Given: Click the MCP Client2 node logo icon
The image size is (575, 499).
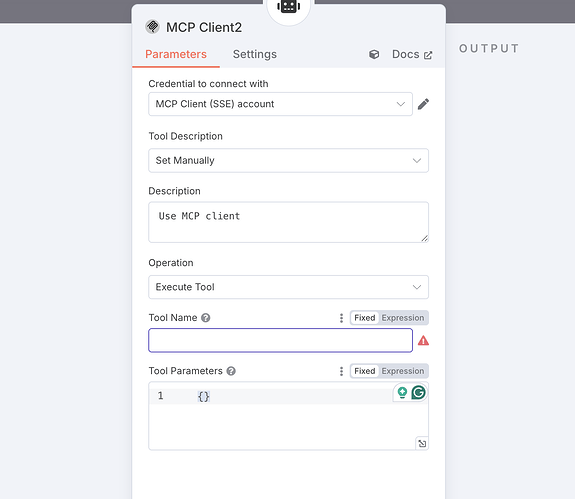Looking at the screenshot, I should point(152,27).
